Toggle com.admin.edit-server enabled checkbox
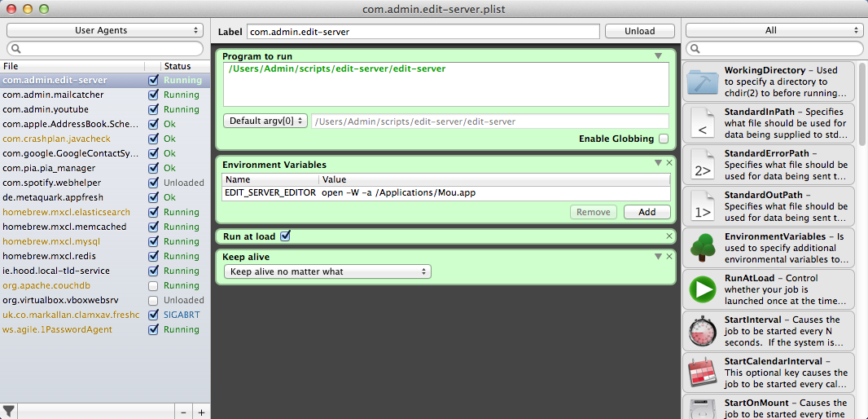This screenshot has width=868, height=419. 153,80
